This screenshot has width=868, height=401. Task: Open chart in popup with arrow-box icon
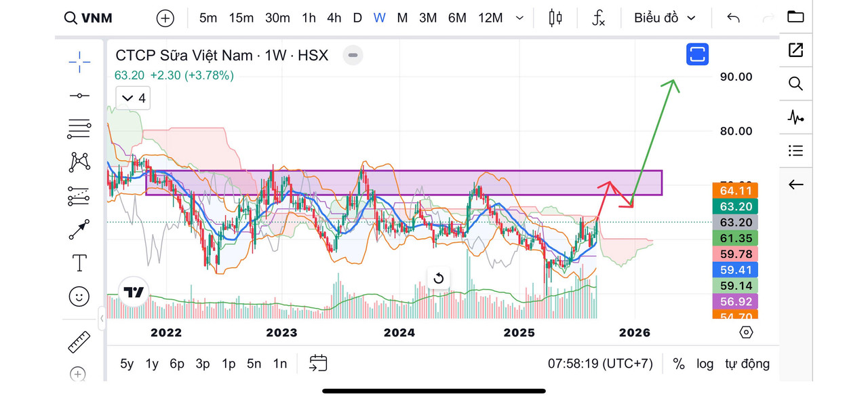795,50
